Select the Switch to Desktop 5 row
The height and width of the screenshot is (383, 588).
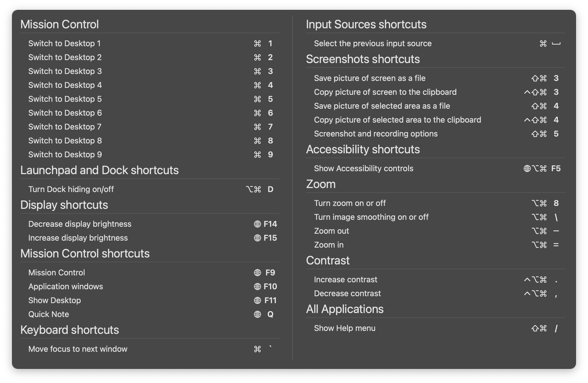point(150,99)
